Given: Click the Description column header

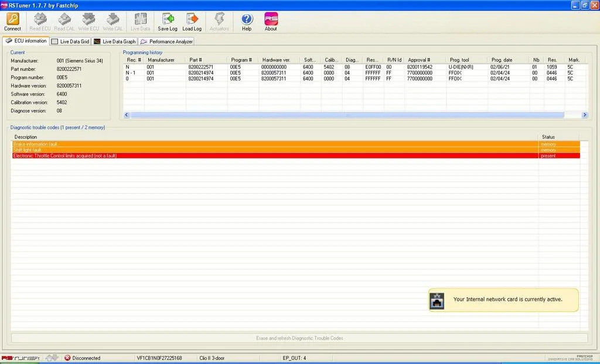Looking at the screenshot, I should (275, 137).
